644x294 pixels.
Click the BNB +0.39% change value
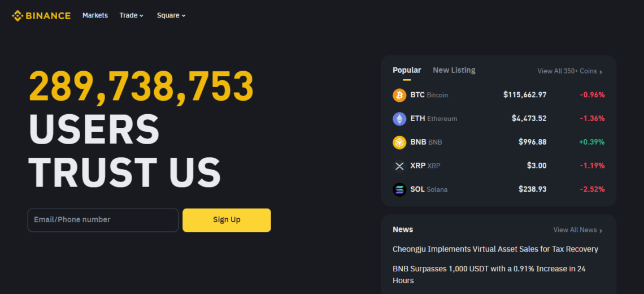[x=591, y=142]
